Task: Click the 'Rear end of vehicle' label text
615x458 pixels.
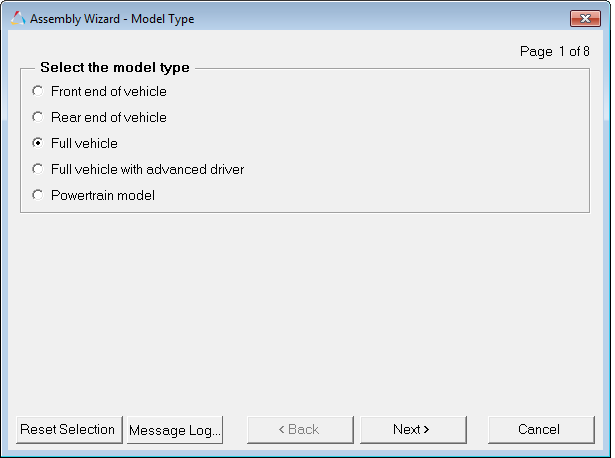Action: 108,117
